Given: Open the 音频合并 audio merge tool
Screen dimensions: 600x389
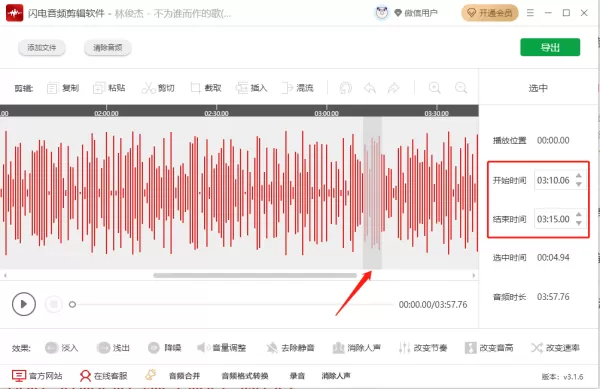Looking at the screenshot, I should point(184,376).
